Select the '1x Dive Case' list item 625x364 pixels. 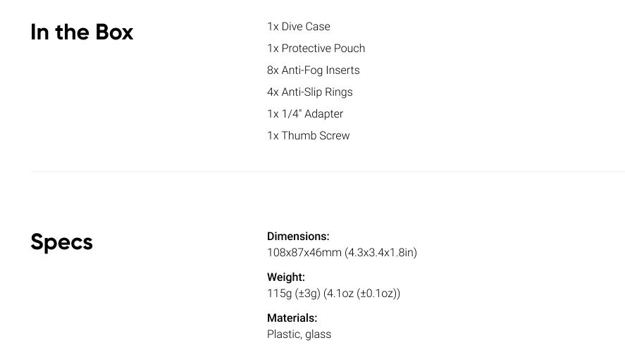(299, 27)
